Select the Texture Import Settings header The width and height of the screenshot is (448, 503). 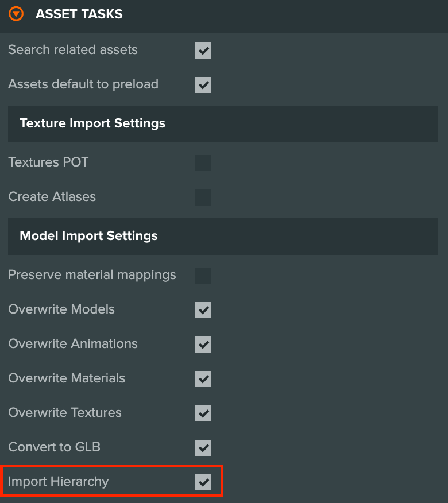[223, 124]
